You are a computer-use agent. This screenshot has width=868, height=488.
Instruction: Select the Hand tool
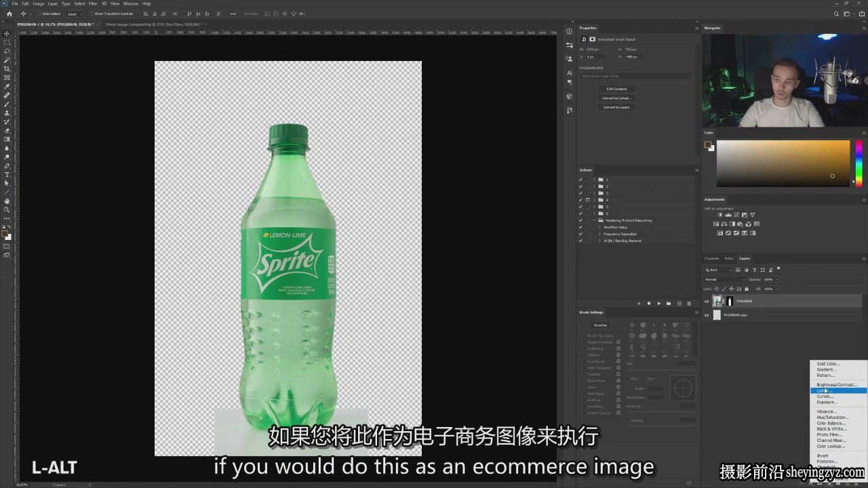[x=7, y=201]
